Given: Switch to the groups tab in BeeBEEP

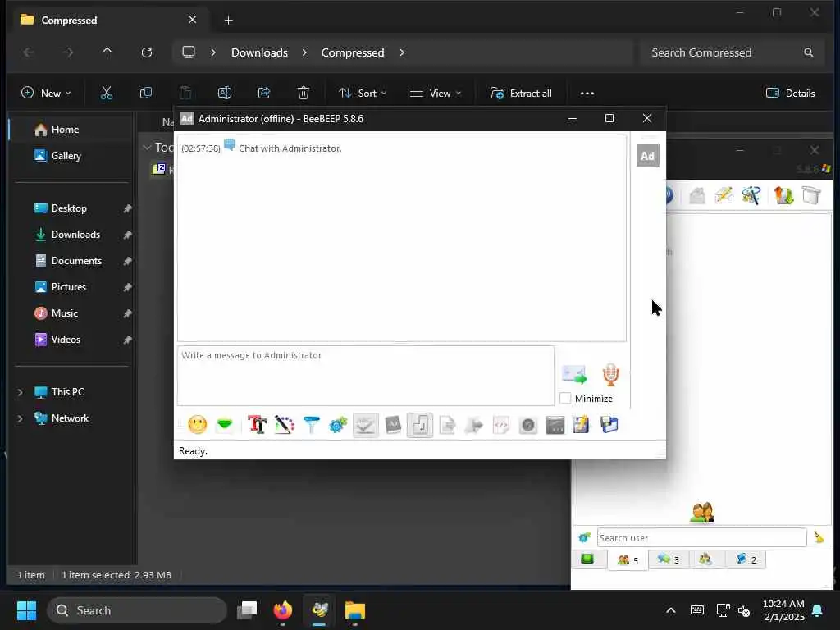Looking at the screenshot, I should point(705,559).
